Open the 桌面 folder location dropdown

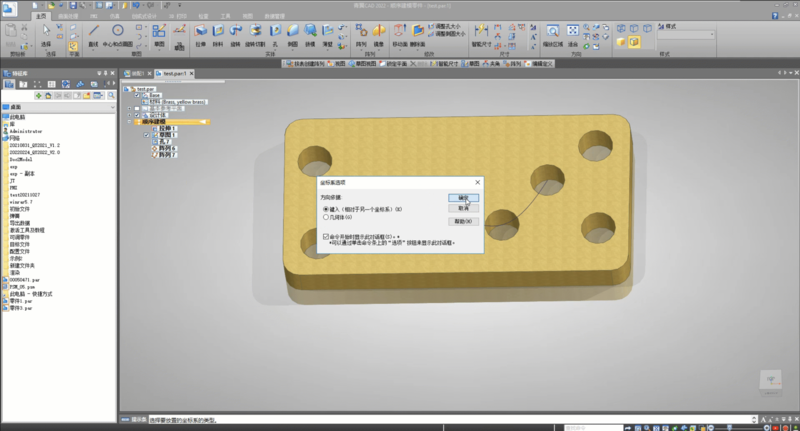[x=111, y=106]
